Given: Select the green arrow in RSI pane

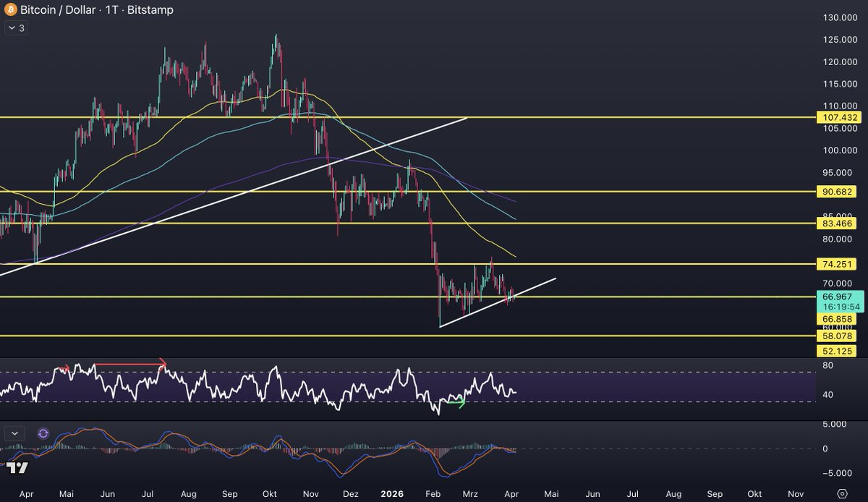Looking at the screenshot, I should click(456, 402).
